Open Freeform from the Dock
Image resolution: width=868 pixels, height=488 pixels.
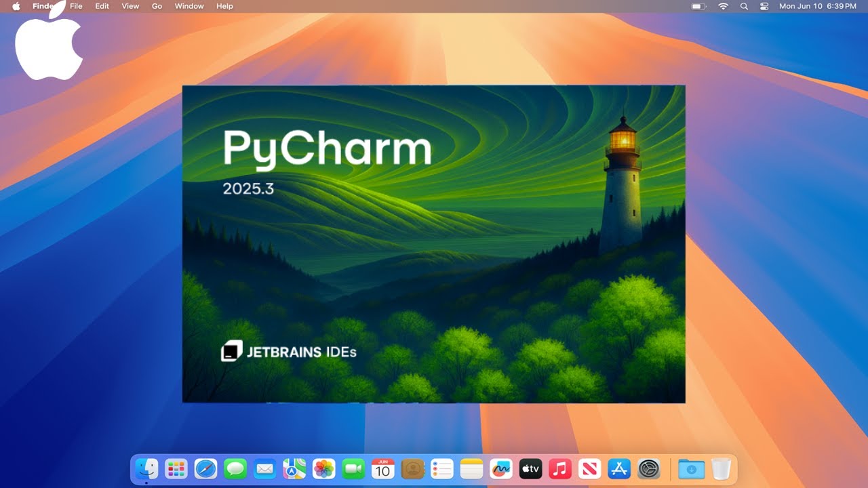501,468
